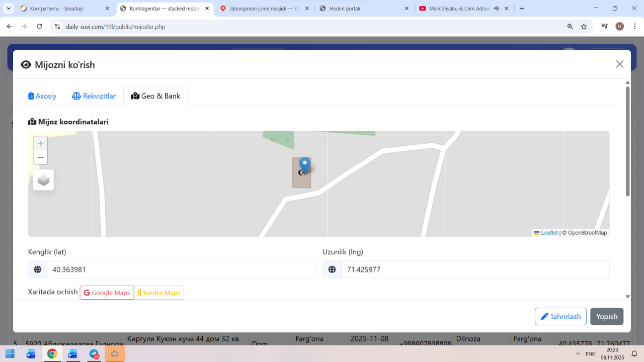Reload the current page
Image resolution: width=644 pixels, height=362 pixels.
point(39,27)
